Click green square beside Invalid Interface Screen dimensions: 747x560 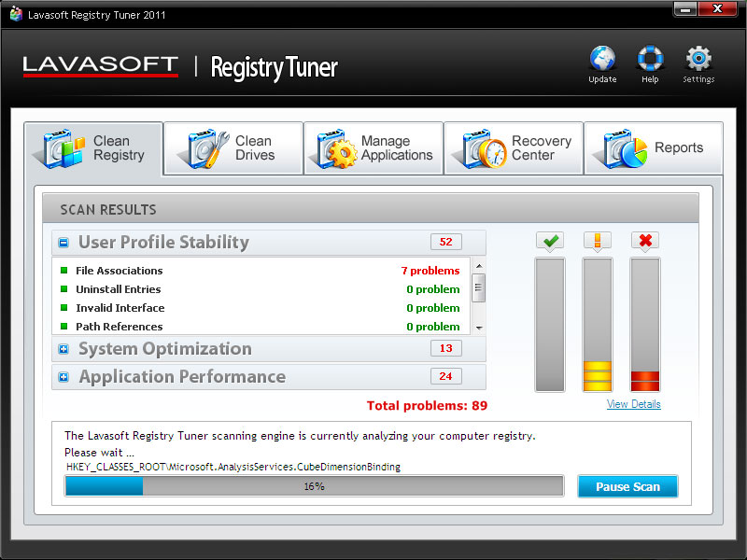[x=64, y=308]
